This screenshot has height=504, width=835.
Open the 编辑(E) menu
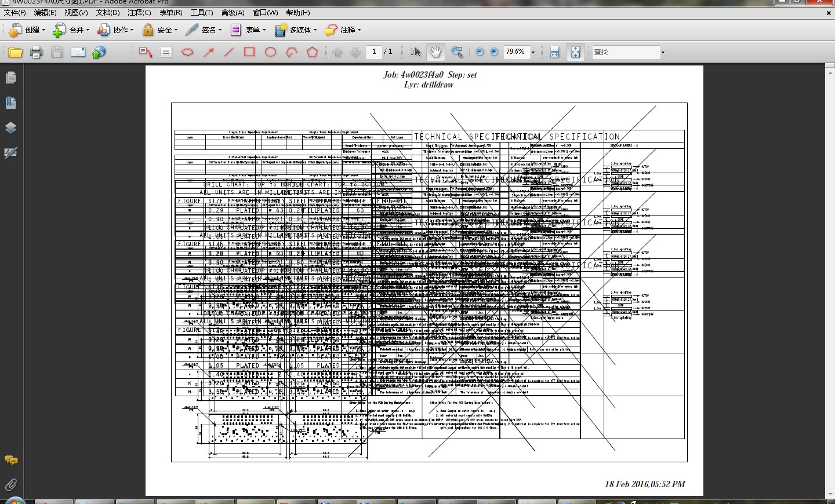[x=45, y=13]
